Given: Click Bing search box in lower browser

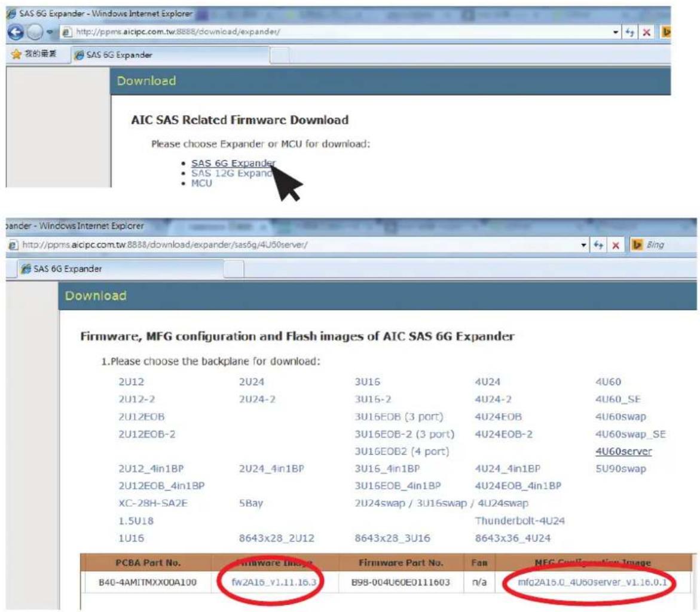Looking at the screenshot, I should 662,245.
